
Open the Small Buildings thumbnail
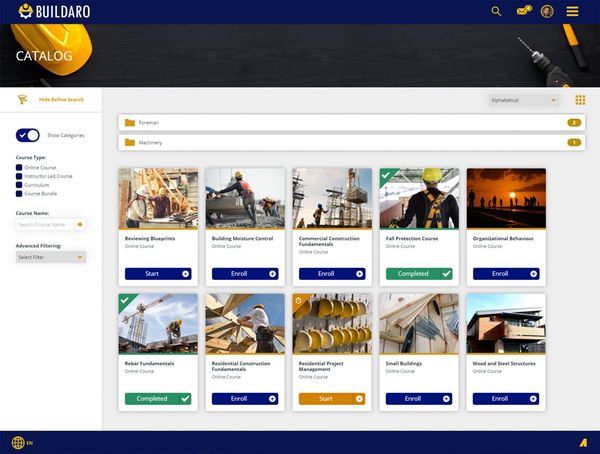pyautogui.click(x=419, y=323)
